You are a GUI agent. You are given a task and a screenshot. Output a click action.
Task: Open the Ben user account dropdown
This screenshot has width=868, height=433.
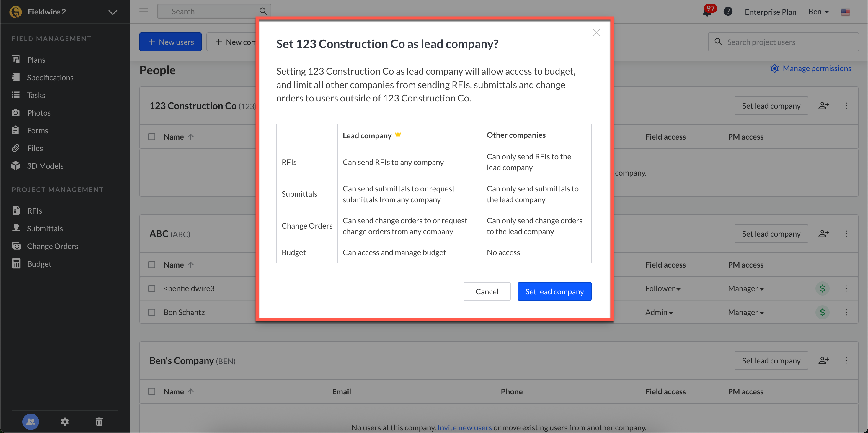point(818,12)
